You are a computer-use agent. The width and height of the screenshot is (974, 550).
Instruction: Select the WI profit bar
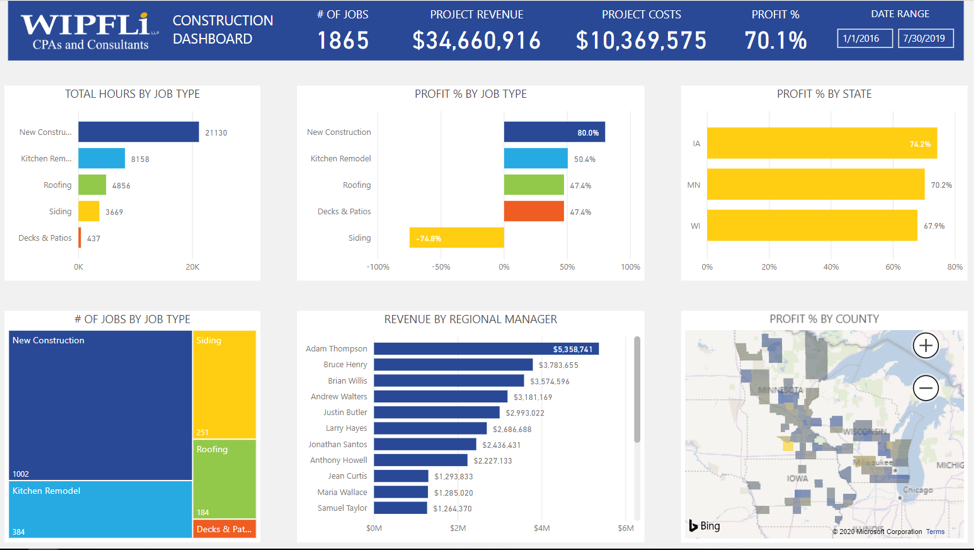(811, 225)
